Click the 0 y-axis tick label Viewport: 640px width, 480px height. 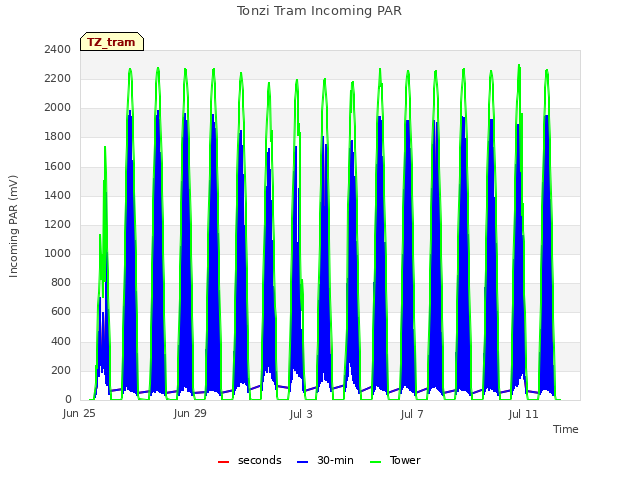click(x=68, y=399)
